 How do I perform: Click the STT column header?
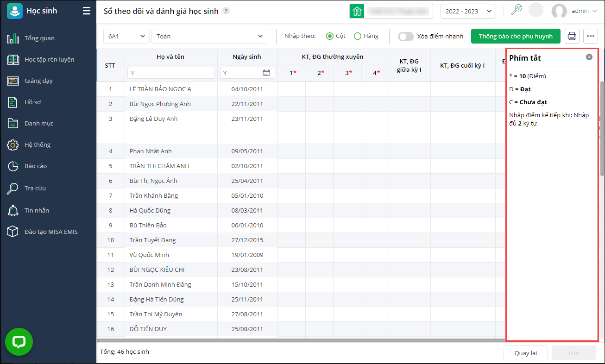110,65
